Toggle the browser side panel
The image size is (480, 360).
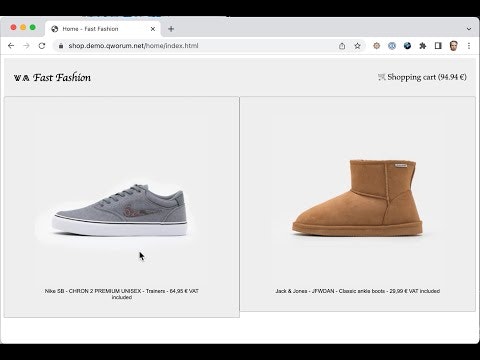438,46
